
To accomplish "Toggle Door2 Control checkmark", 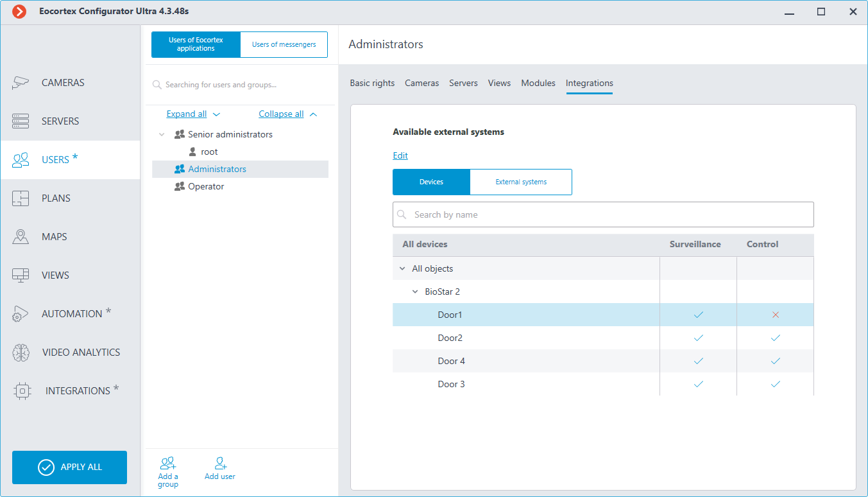I will [776, 338].
